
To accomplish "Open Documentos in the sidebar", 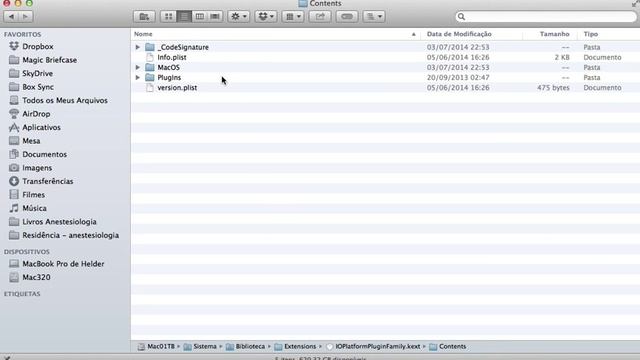I will [x=44, y=154].
